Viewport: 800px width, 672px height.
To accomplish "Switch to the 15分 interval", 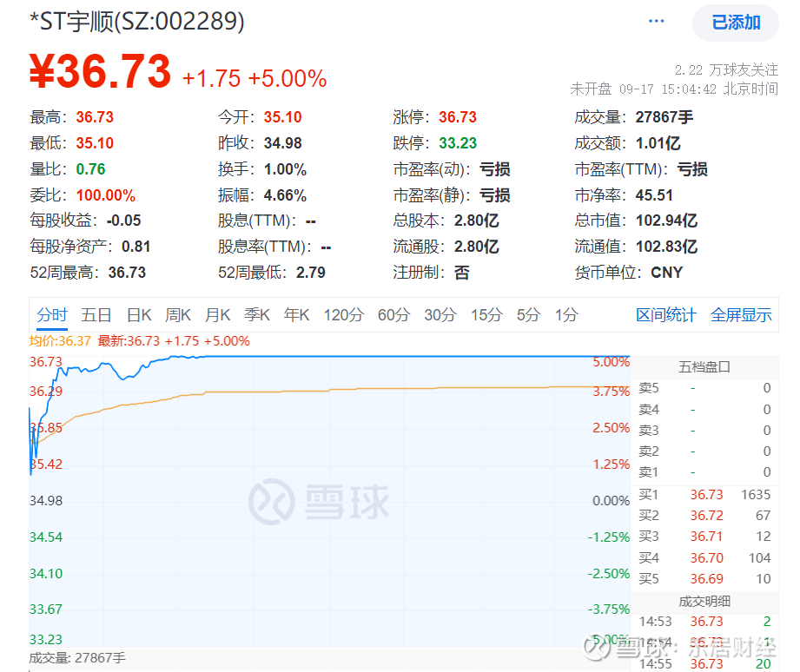I will coord(486,314).
